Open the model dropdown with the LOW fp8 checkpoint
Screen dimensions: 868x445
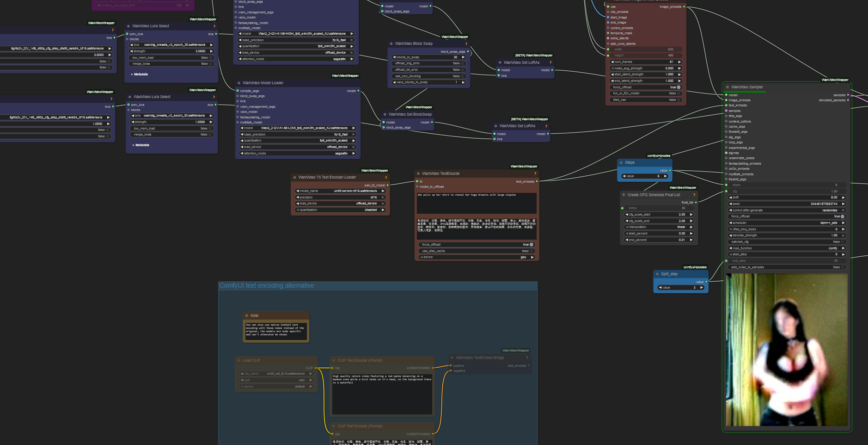[x=298, y=128]
